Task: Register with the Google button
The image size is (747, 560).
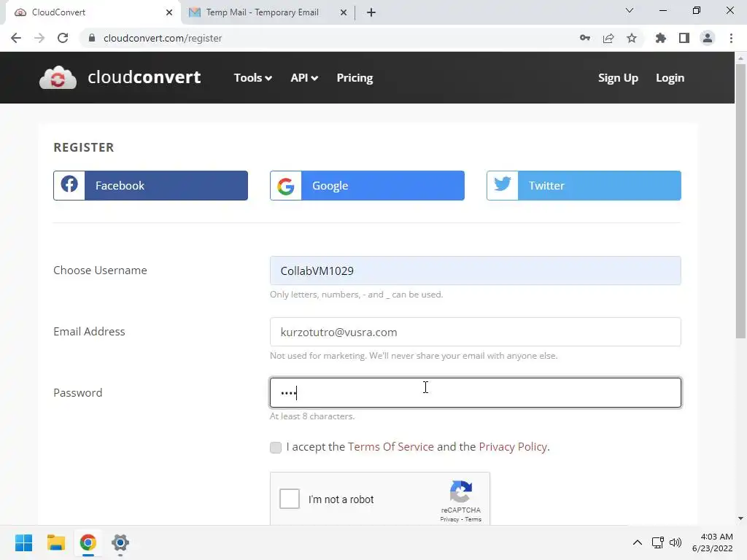Action: point(368,185)
